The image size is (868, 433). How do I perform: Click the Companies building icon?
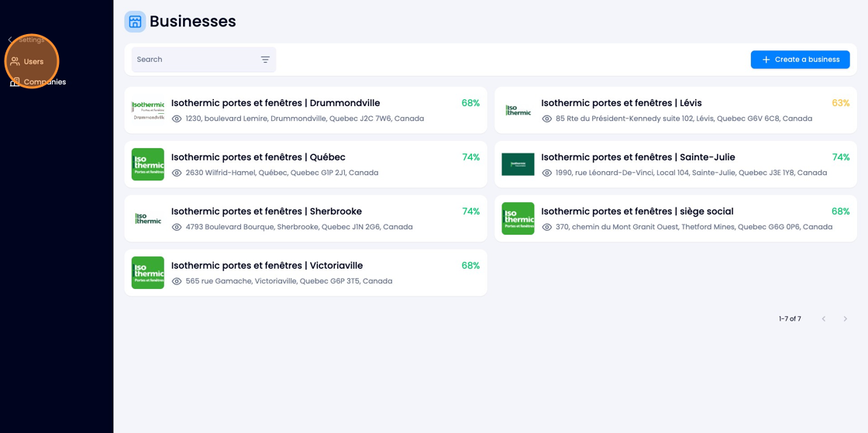[15, 82]
